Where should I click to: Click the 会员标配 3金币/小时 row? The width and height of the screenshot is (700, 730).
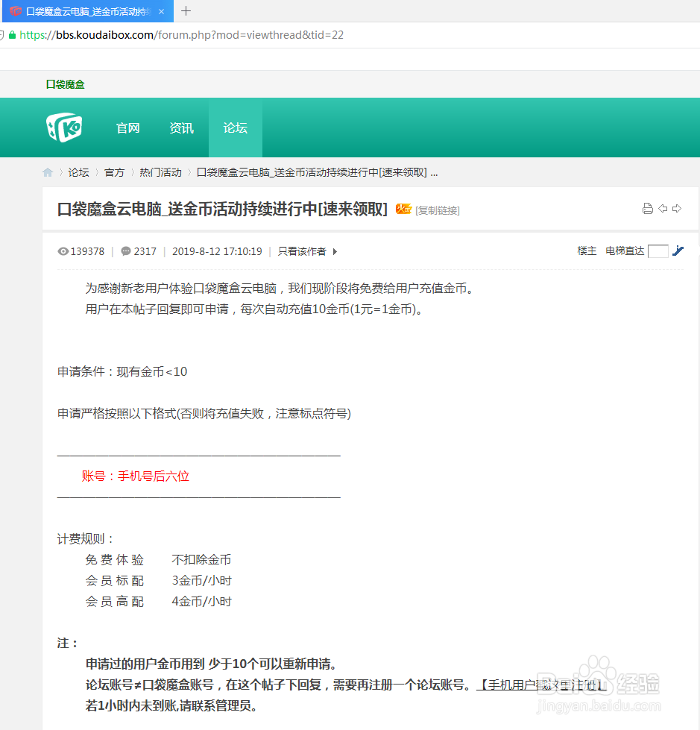click(x=158, y=581)
